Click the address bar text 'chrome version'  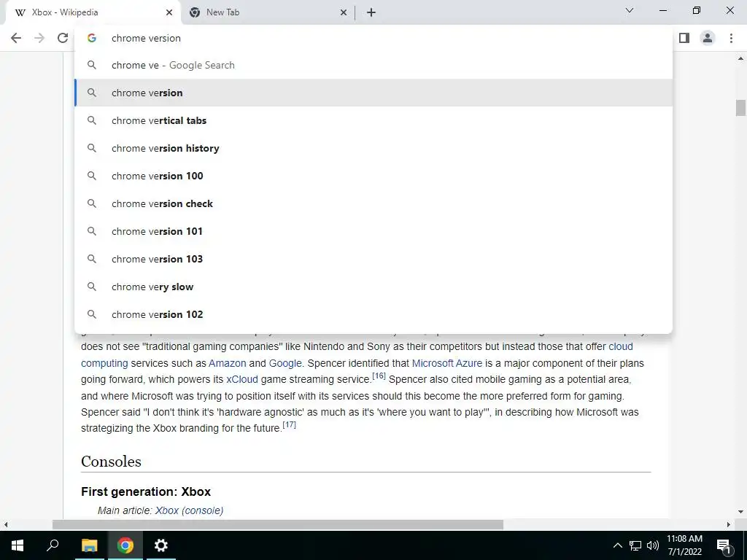[146, 38]
